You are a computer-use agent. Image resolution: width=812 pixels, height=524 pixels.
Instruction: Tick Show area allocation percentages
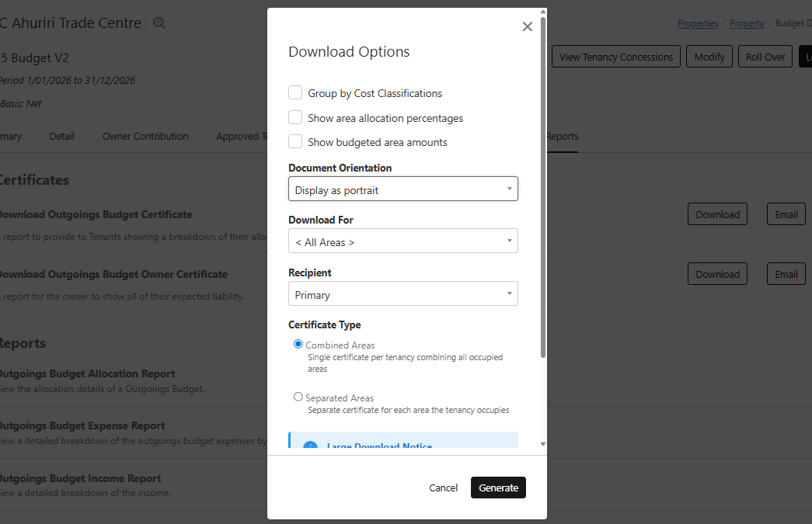pyautogui.click(x=295, y=118)
